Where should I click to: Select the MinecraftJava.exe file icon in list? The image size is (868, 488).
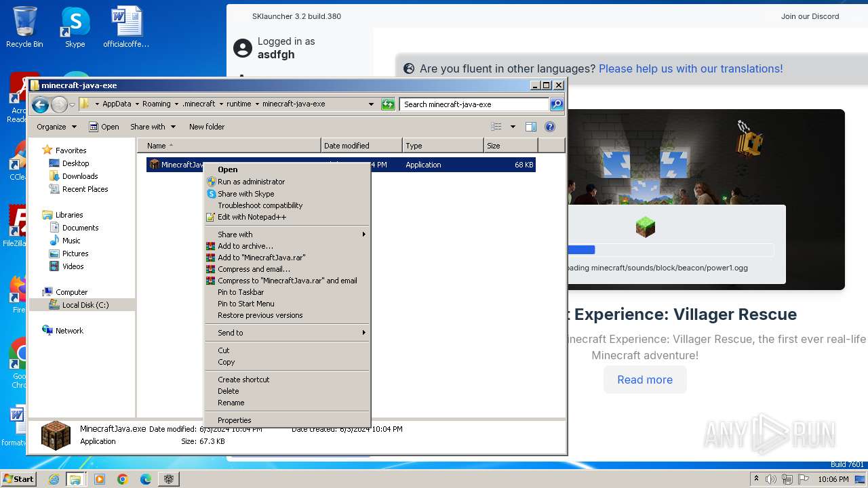point(154,165)
